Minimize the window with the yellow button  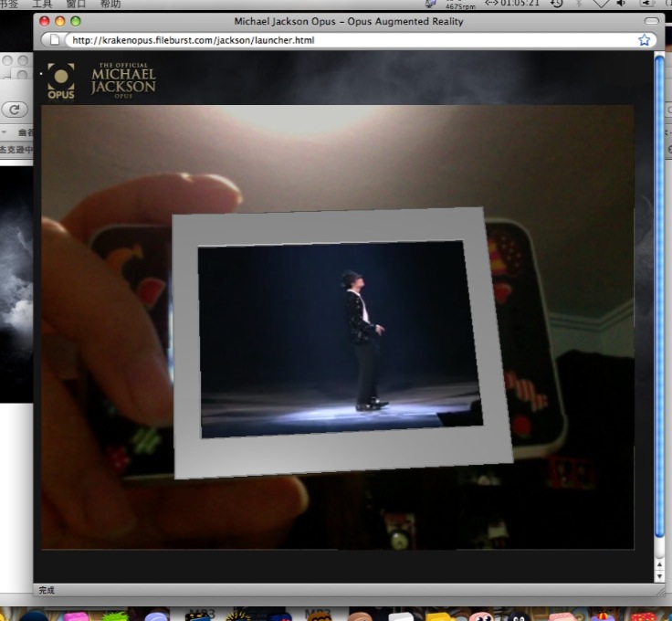point(60,21)
